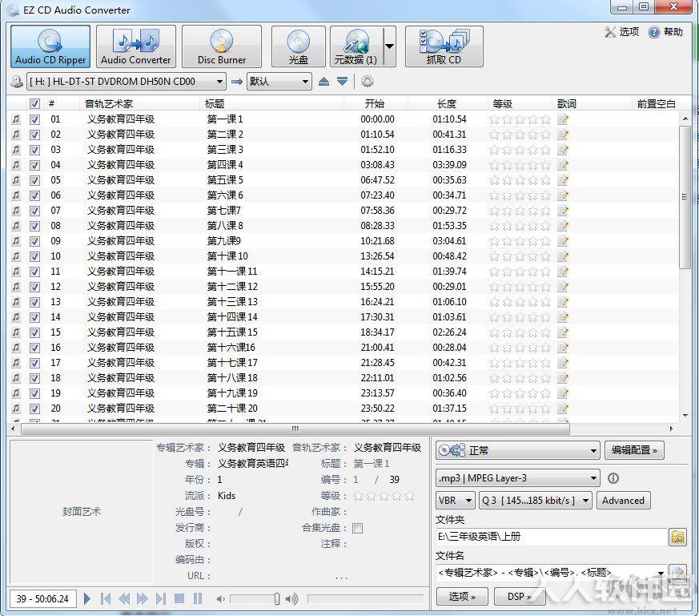Viewport: 699px width, 616px height.
Task: Open the VBR mode dropdown
Action: pos(455,501)
